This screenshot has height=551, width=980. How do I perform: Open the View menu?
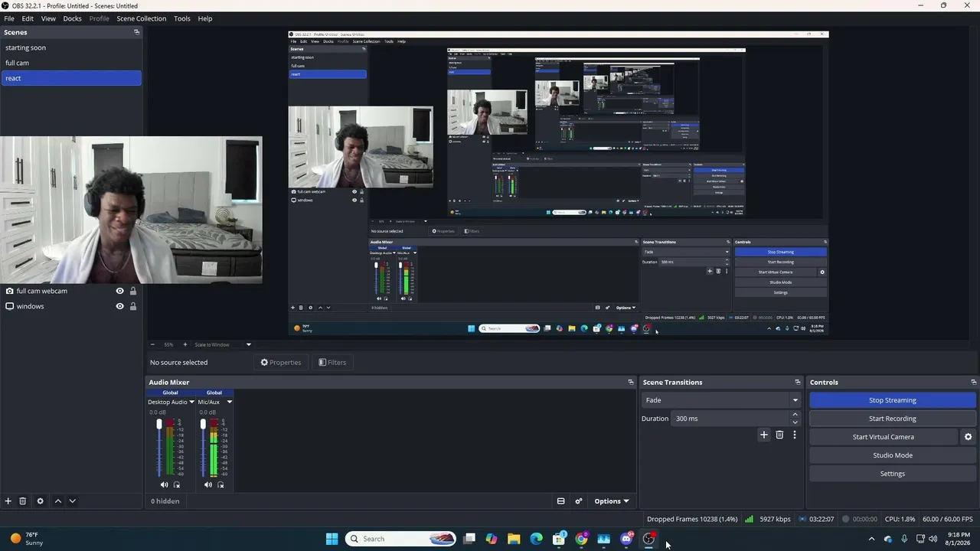(48, 18)
